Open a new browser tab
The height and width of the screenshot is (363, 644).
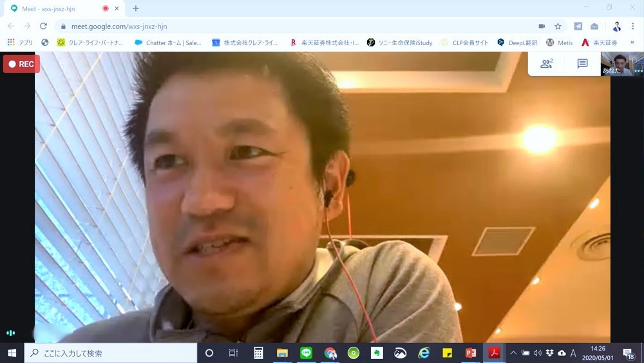point(135,9)
